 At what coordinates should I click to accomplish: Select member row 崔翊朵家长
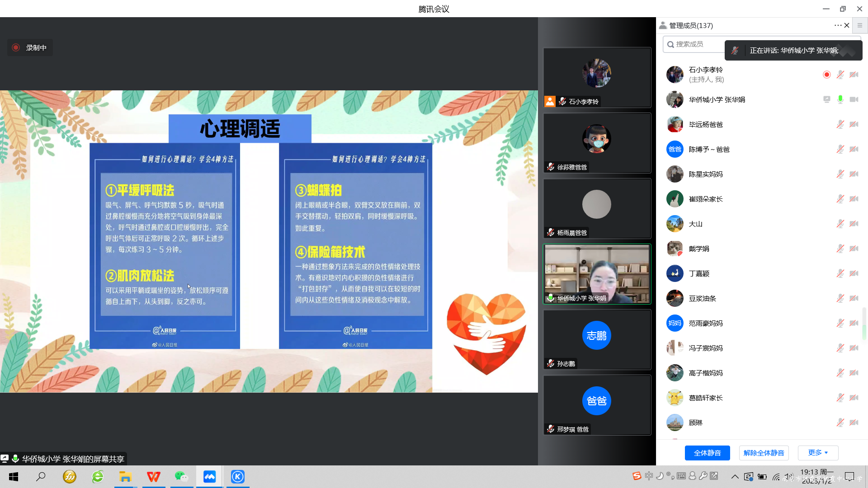(x=762, y=199)
